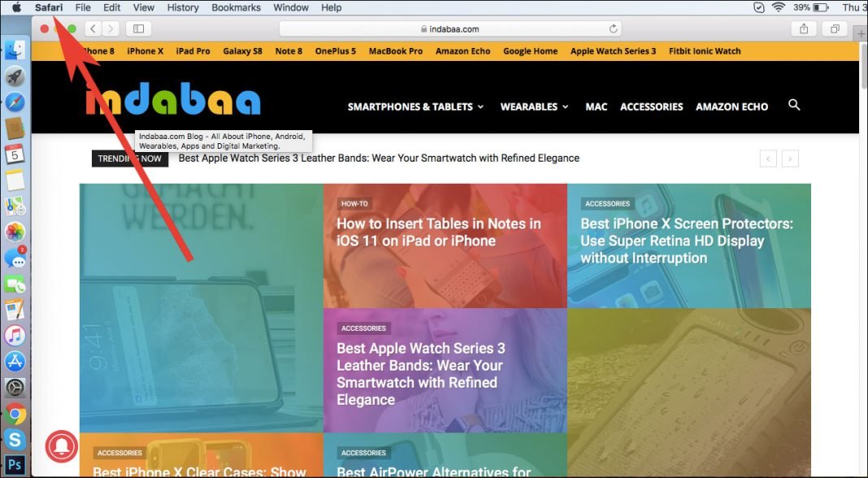868x478 pixels.
Task: Launch FaceTime from the dock
Action: point(15,284)
